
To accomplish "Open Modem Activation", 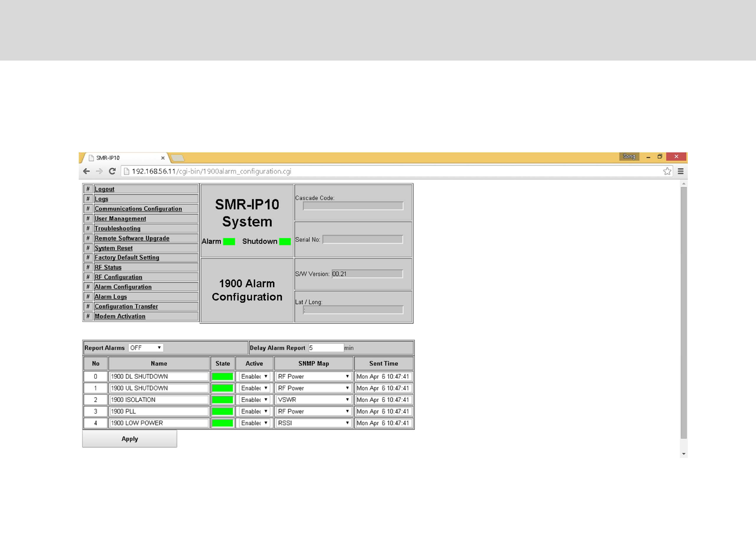I will click(120, 317).
